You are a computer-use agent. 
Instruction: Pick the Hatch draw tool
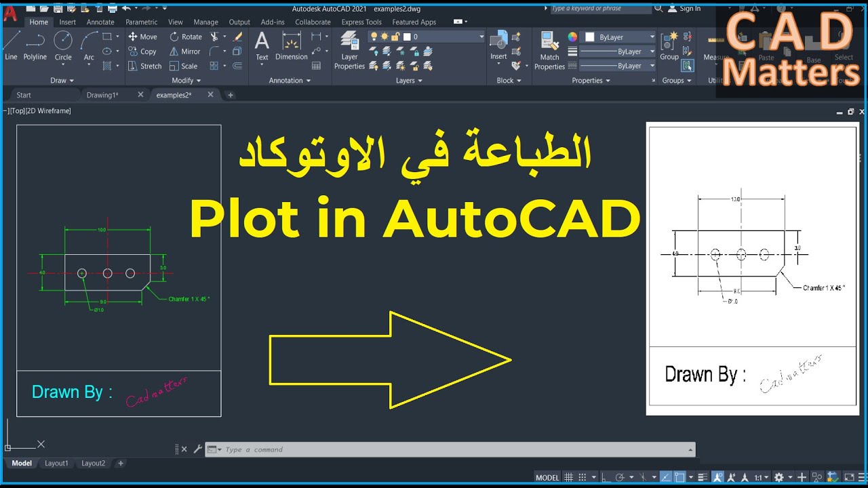coord(107,66)
